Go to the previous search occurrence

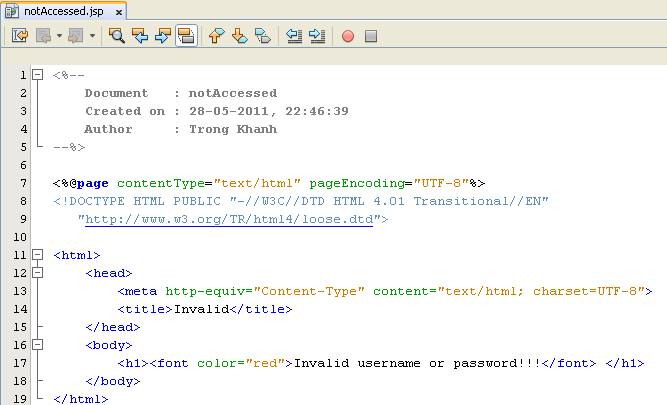click(x=140, y=36)
